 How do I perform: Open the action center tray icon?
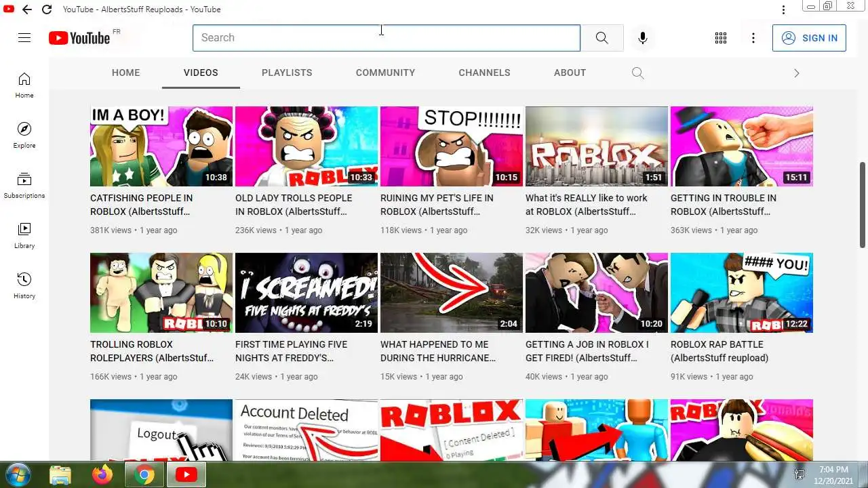(x=800, y=474)
